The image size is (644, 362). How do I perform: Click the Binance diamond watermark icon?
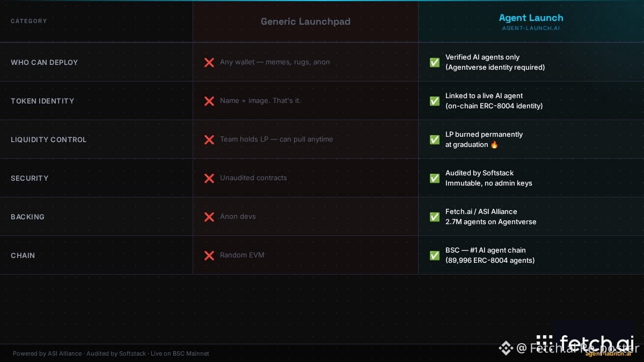click(x=506, y=349)
